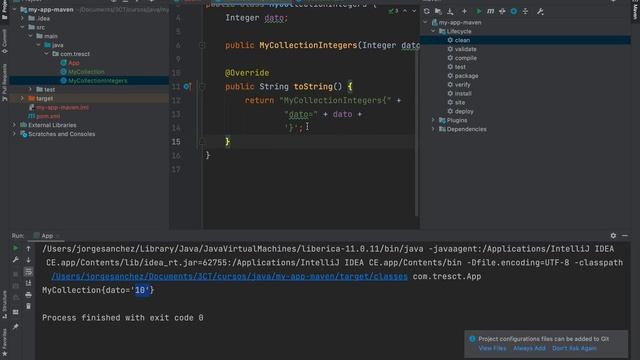Click Down the Stack Trace arrow icon
This screenshot has height=360, width=640.
(28, 260)
